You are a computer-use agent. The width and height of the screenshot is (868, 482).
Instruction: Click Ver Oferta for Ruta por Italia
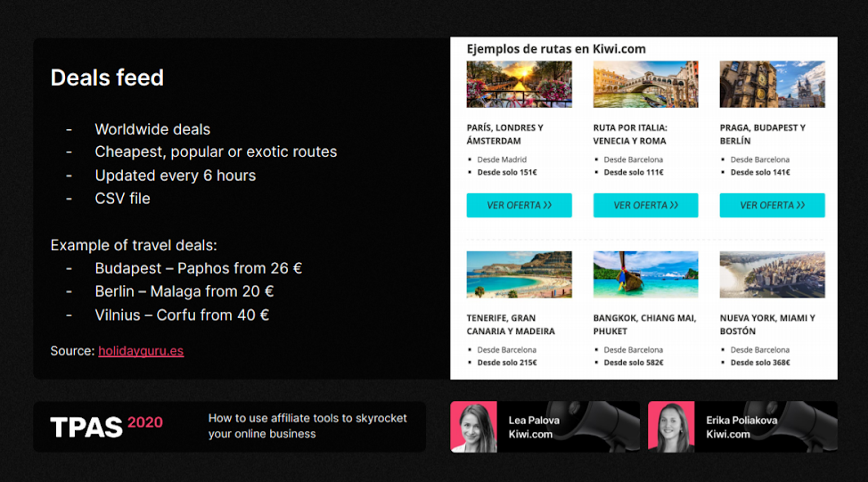tap(645, 205)
